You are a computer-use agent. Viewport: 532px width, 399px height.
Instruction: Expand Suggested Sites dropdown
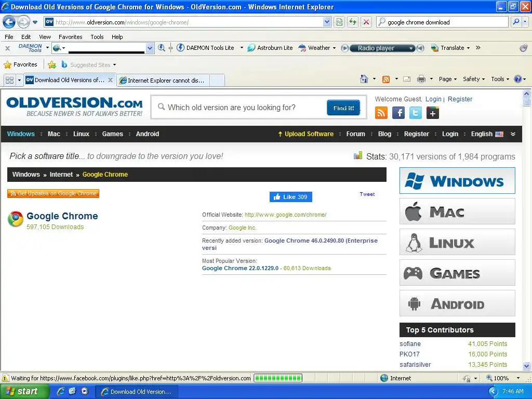tap(114, 65)
